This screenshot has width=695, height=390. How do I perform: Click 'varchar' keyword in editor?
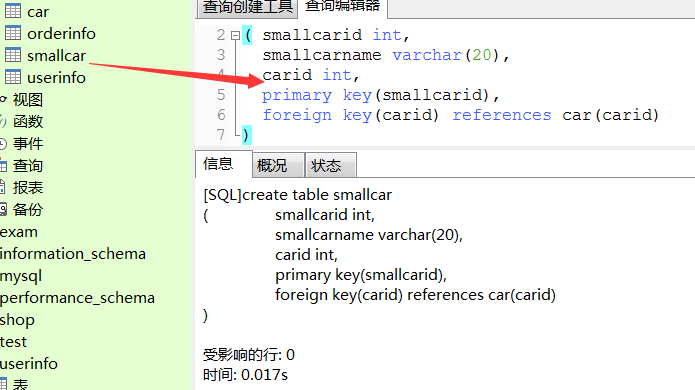426,55
